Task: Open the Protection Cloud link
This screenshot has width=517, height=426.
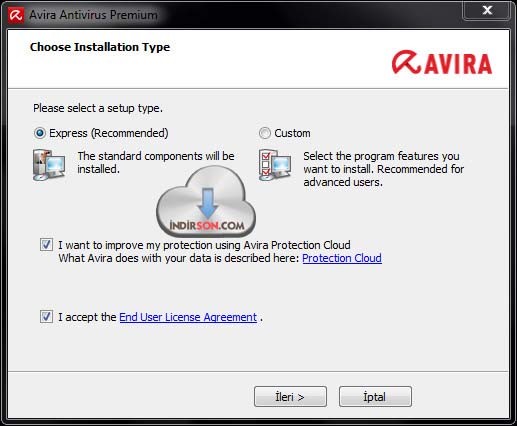Action: pos(342,258)
